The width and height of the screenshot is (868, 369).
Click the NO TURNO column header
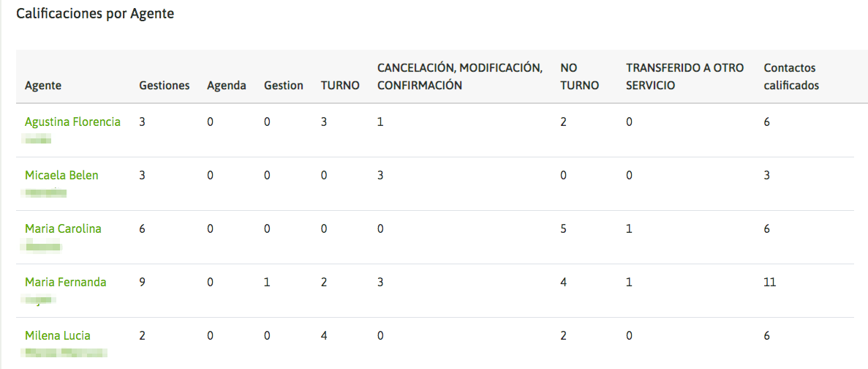(579, 76)
